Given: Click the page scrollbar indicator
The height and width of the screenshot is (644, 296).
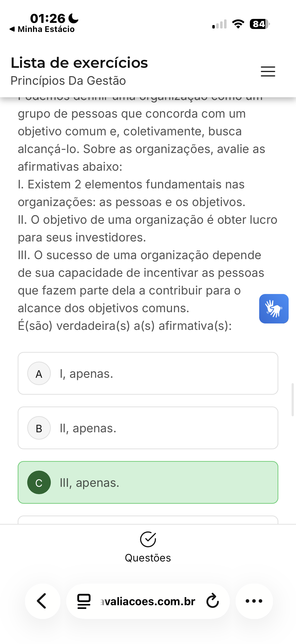Looking at the screenshot, I should [x=293, y=400].
